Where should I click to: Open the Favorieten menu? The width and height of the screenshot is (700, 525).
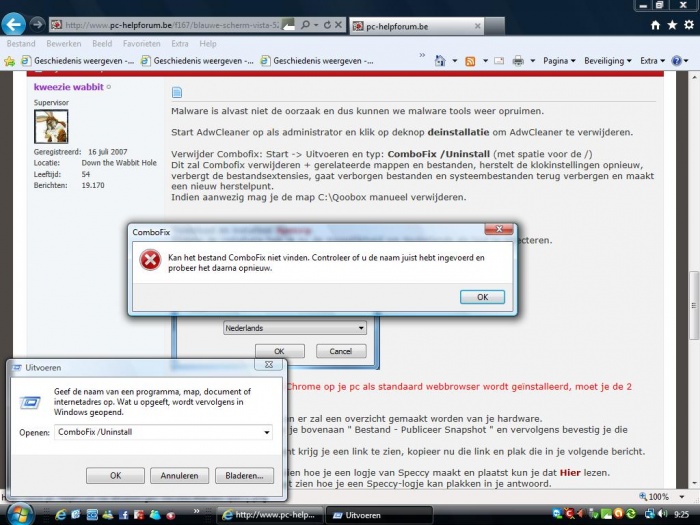click(x=142, y=44)
